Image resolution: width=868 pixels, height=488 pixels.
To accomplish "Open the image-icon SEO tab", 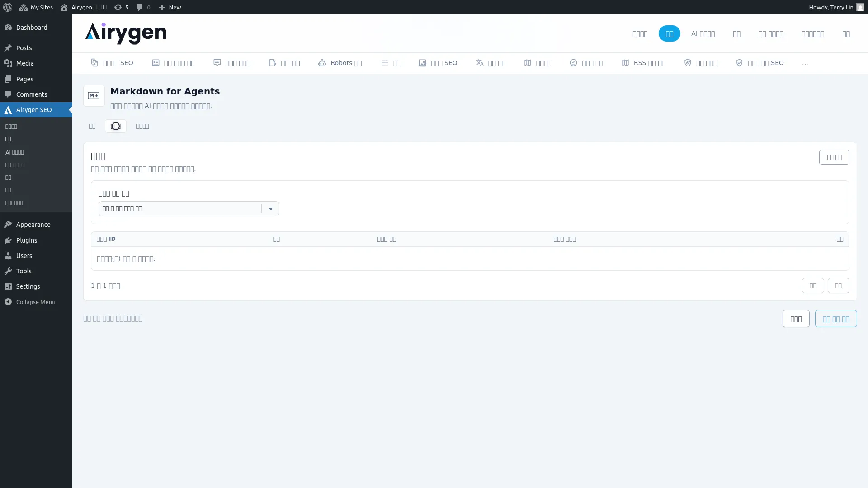I will tap(438, 63).
